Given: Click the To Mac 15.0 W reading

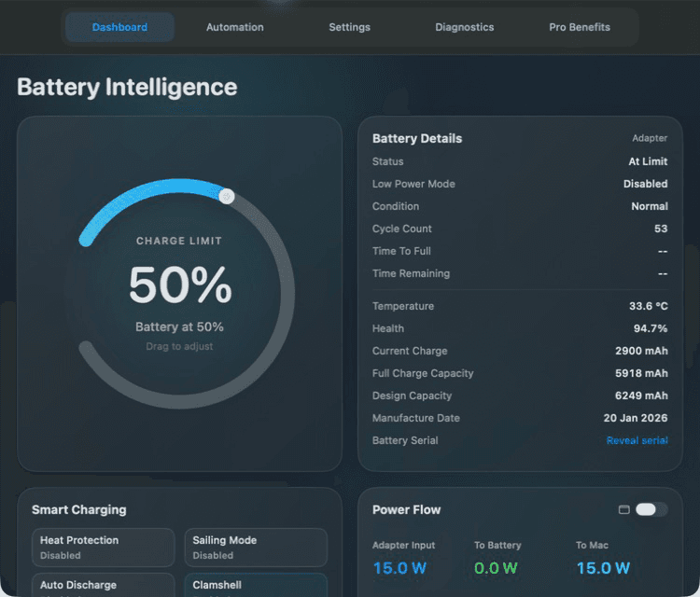Looking at the screenshot, I should click(x=603, y=568).
